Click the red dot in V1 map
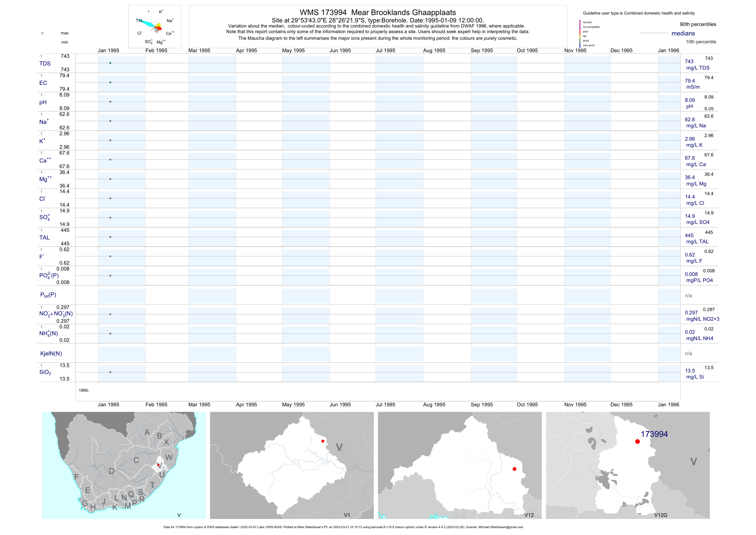This screenshot has height=535, width=756. click(323, 441)
